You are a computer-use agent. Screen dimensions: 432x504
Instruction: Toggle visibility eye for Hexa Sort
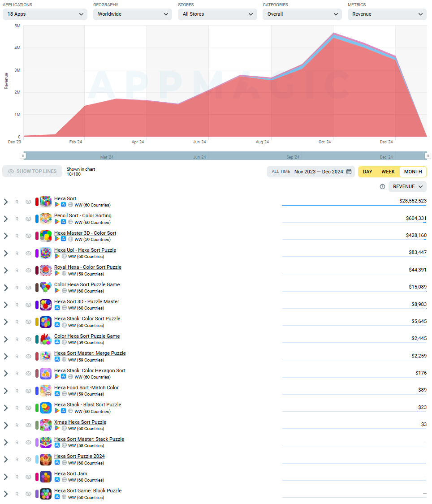click(x=28, y=202)
